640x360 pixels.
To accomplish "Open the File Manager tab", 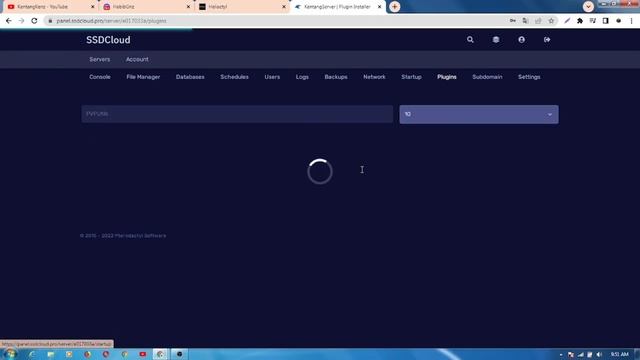I will point(143,77).
